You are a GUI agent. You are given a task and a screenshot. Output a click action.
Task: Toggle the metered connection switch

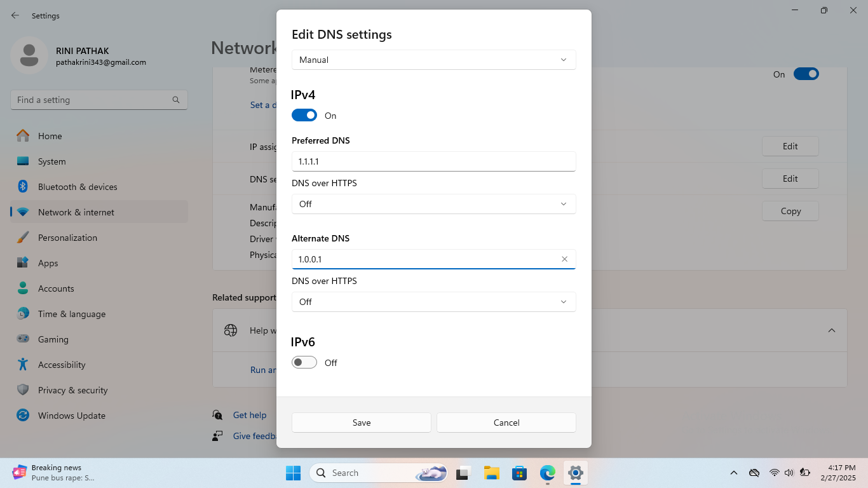[x=806, y=74]
